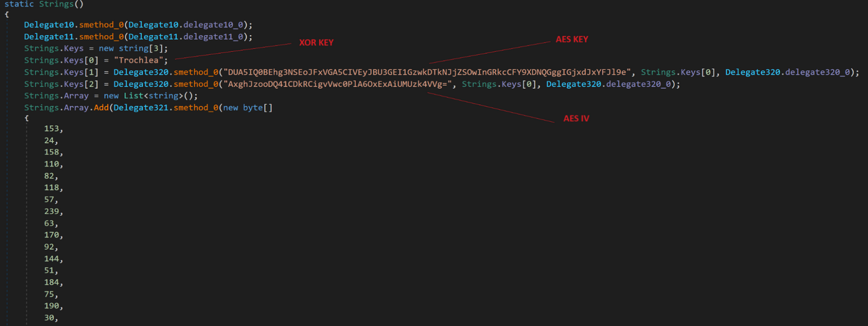
Task: Click the "Trochlea" string literal
Action: [141, 60]
